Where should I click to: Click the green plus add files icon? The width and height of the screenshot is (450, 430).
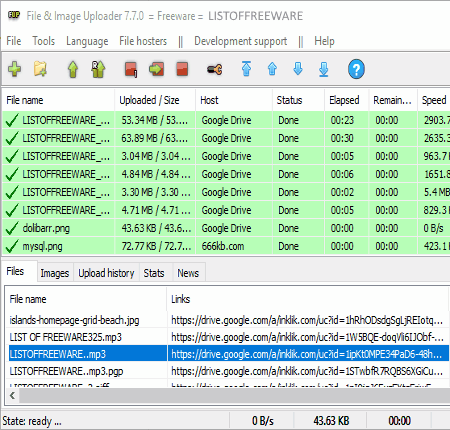(x=14, y=69)
